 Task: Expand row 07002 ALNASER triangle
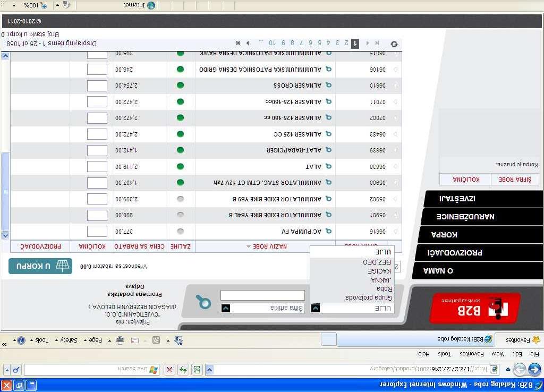point(395,117)
